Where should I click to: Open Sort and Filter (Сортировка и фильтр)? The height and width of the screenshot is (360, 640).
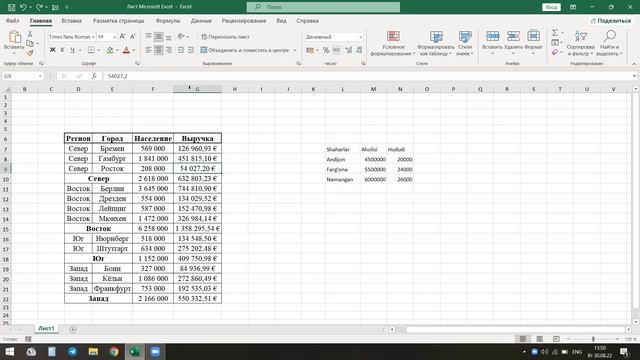tap(580, 43)
